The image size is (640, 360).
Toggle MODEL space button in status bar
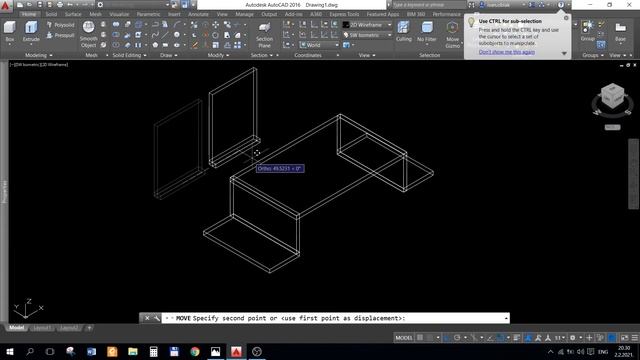(x=404, y=338)
